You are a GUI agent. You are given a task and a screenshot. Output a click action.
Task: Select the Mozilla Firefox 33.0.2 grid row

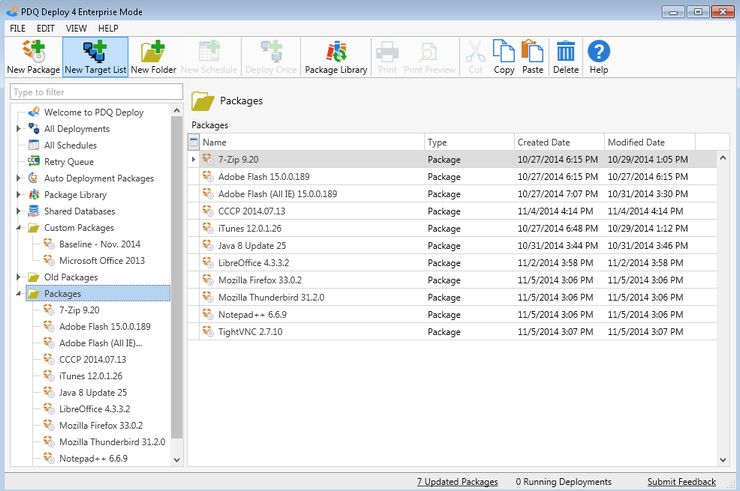pos(452,280)
